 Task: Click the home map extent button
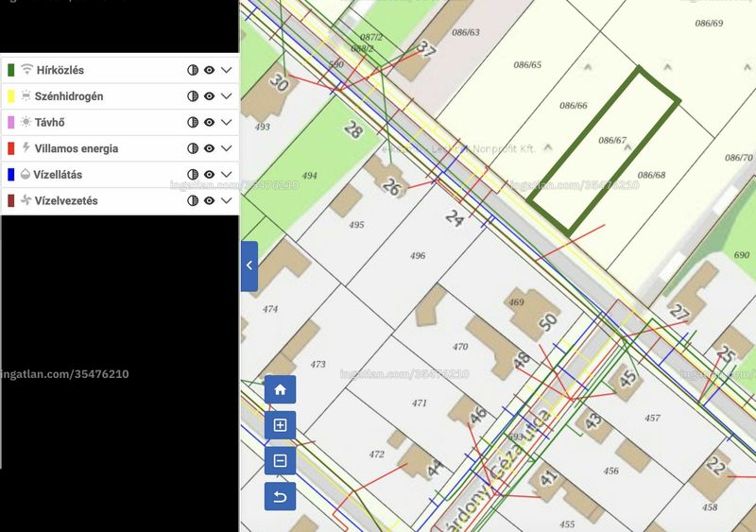pyautogui.click(x=280, y=389)
